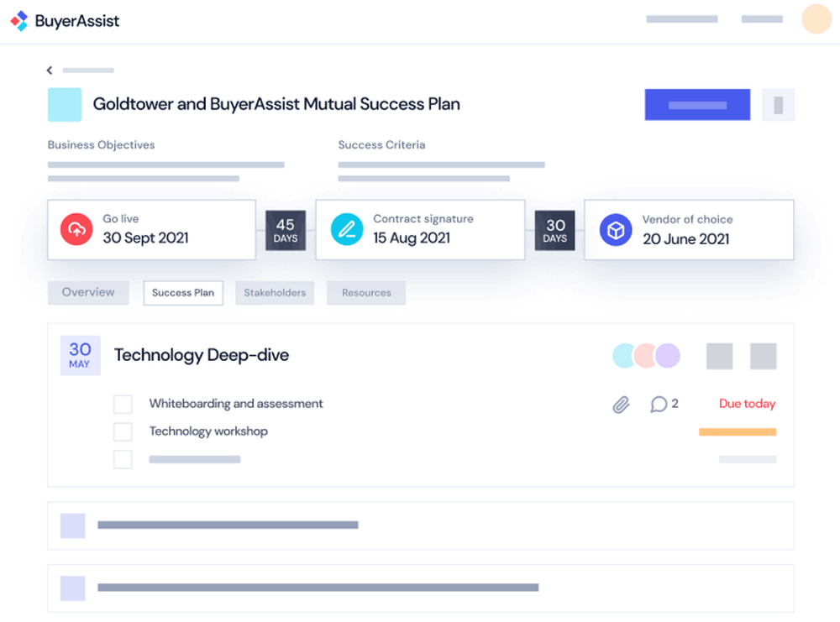Go back using the left chevron
840x622 pixels.
pos(50,71)
